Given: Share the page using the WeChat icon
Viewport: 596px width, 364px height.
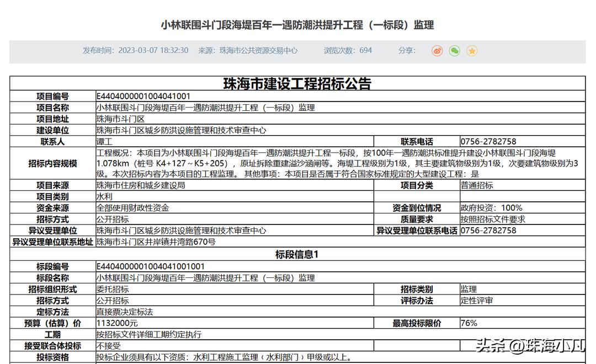Looking at the screenshot, I should pos(454,51).
